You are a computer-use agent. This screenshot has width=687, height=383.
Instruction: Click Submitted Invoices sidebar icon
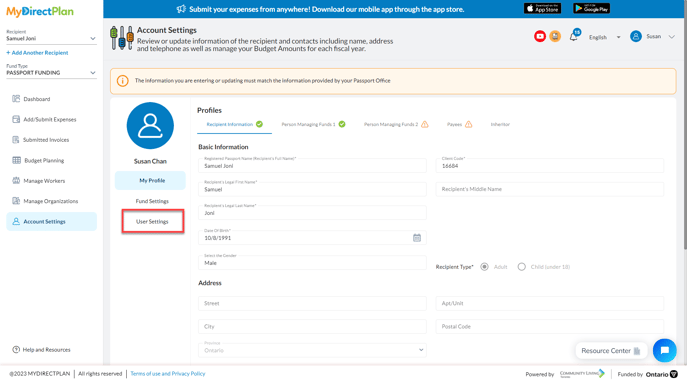coord(16,140)
